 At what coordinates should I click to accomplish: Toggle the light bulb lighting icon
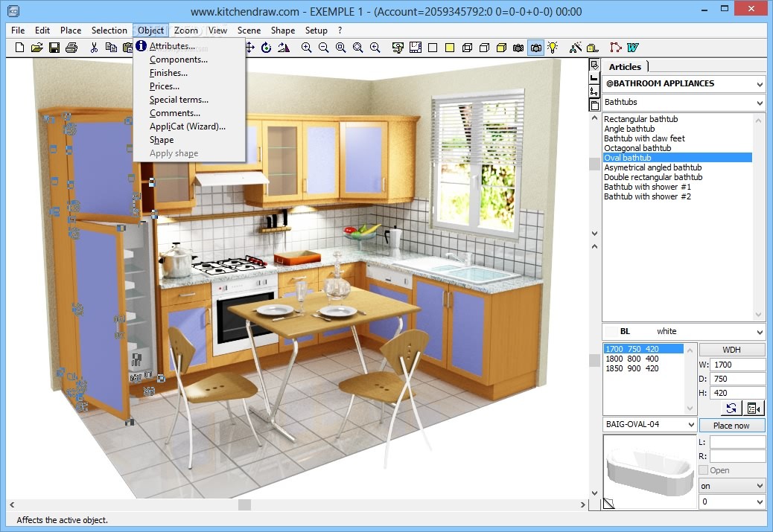click(553, 48)
